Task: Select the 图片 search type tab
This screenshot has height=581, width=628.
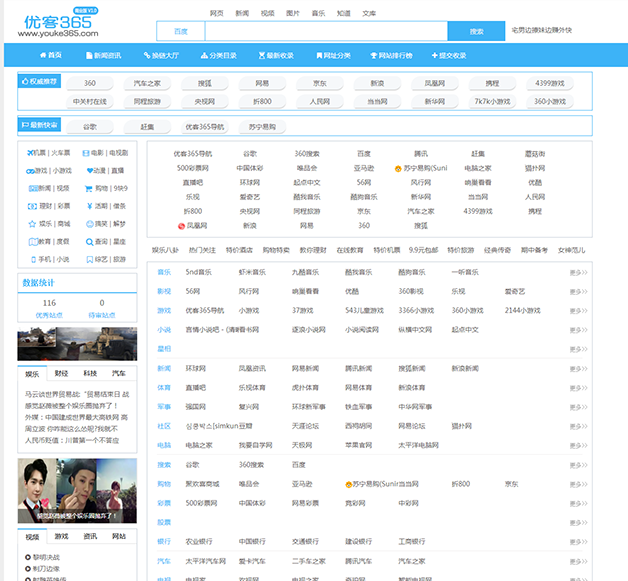Action: (x=293, y=13)
